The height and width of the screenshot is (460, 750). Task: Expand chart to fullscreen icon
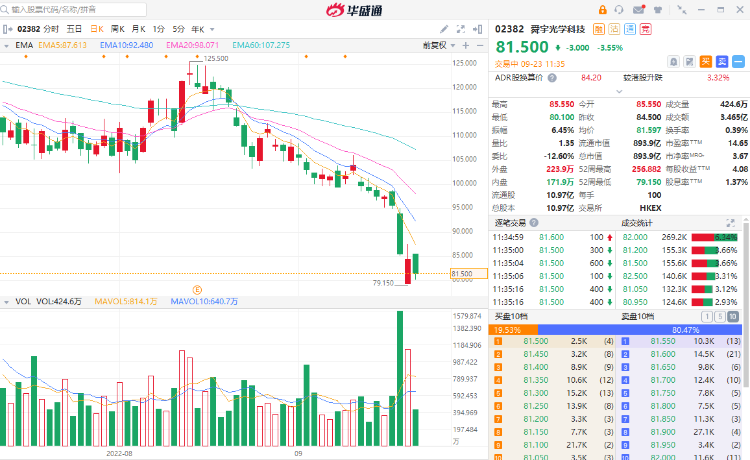pos(461,29)
